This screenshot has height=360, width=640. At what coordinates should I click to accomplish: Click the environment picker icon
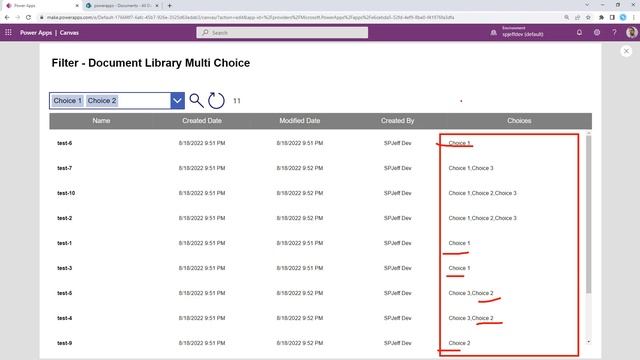click(x=493, y=32)
